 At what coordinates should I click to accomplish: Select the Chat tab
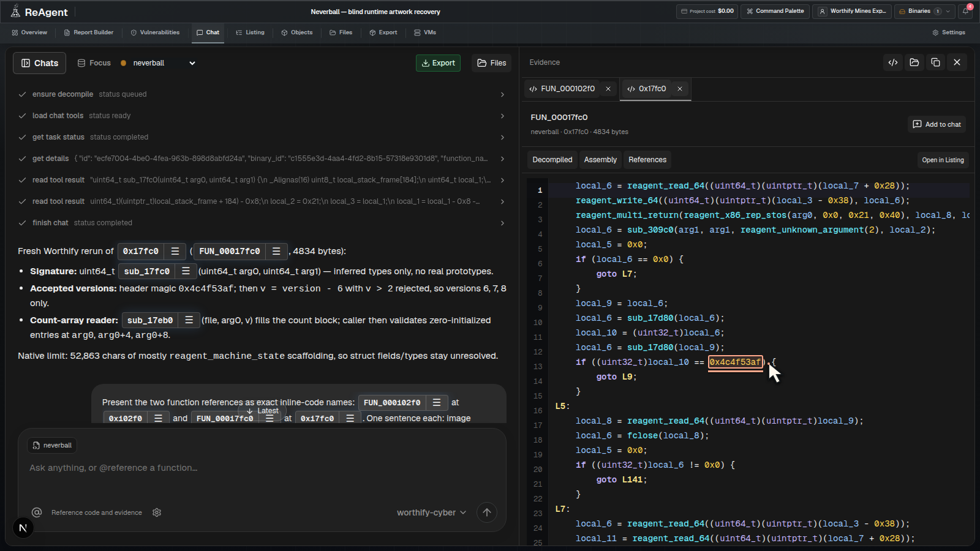click(x=208, y=32)
